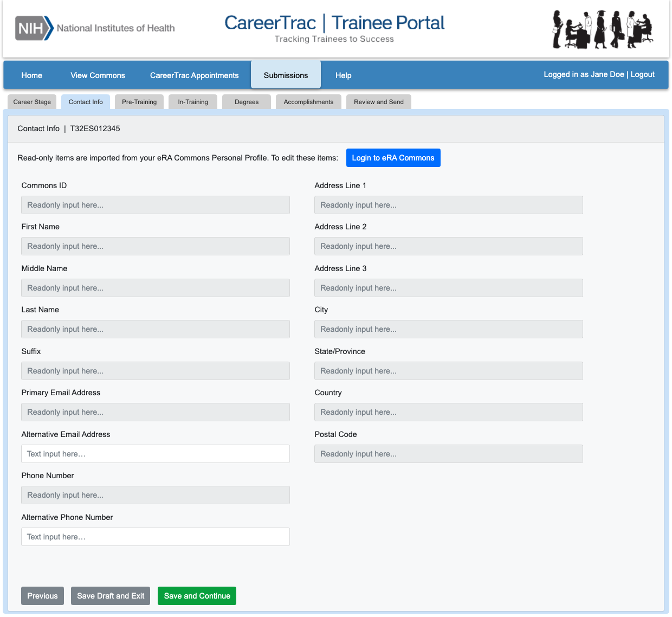The height and width of the screenshot is (617, 672).
Task: Click the Address Line 1 field
Action: click(x=449, y=205)
